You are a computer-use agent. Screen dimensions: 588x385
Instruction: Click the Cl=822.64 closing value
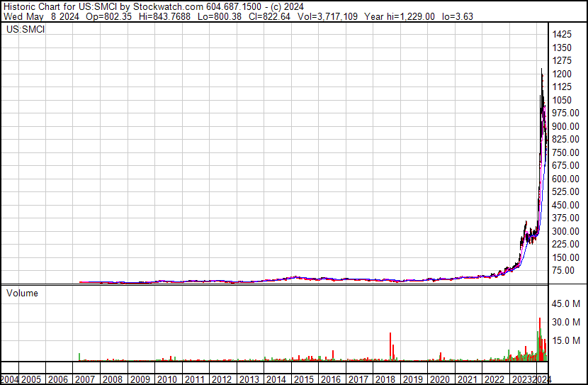[x=269, y=16]
